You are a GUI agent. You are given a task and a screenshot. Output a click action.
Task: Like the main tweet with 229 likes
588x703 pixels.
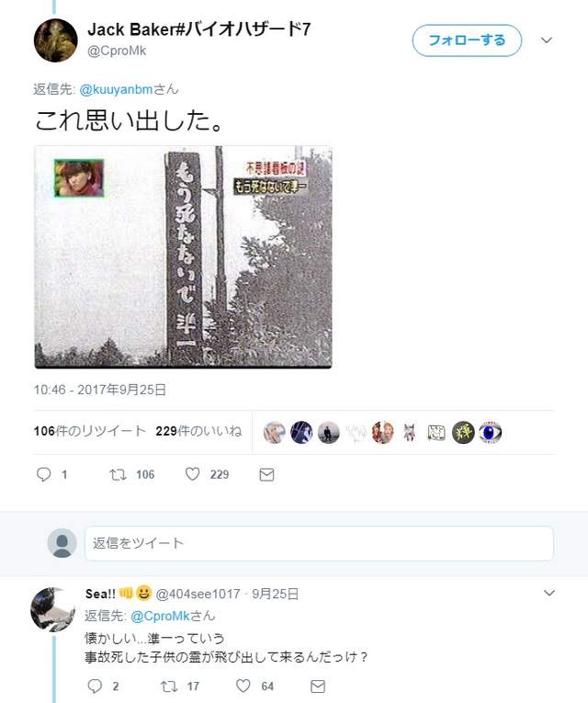pos(193,474)
